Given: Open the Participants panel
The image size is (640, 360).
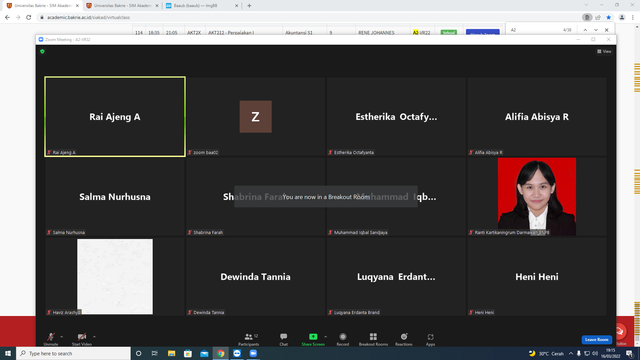Looking at the screenshot, I should pos(249,338).
